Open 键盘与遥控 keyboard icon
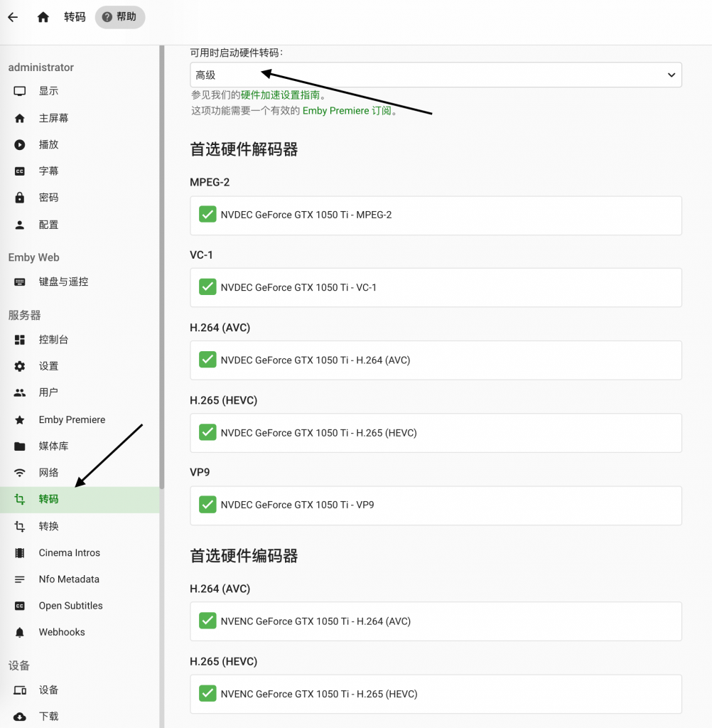 tap(20, 282)
